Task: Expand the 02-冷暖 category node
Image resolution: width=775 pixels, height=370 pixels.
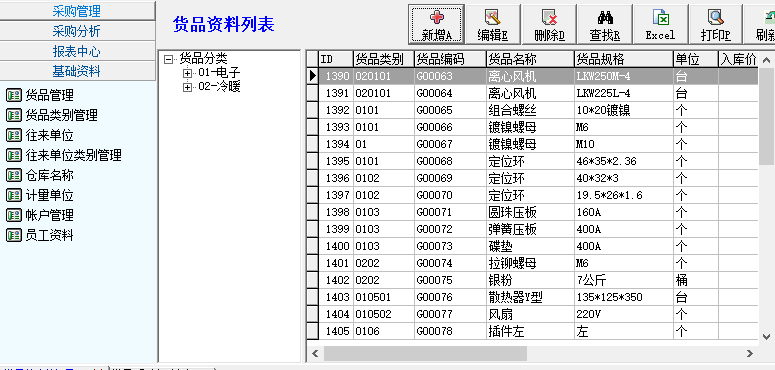Action: (187, 87)
